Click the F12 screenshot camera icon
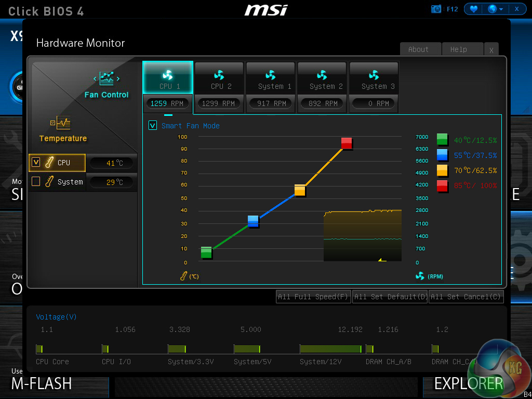 pyautogui.click(x=436, y=9)
